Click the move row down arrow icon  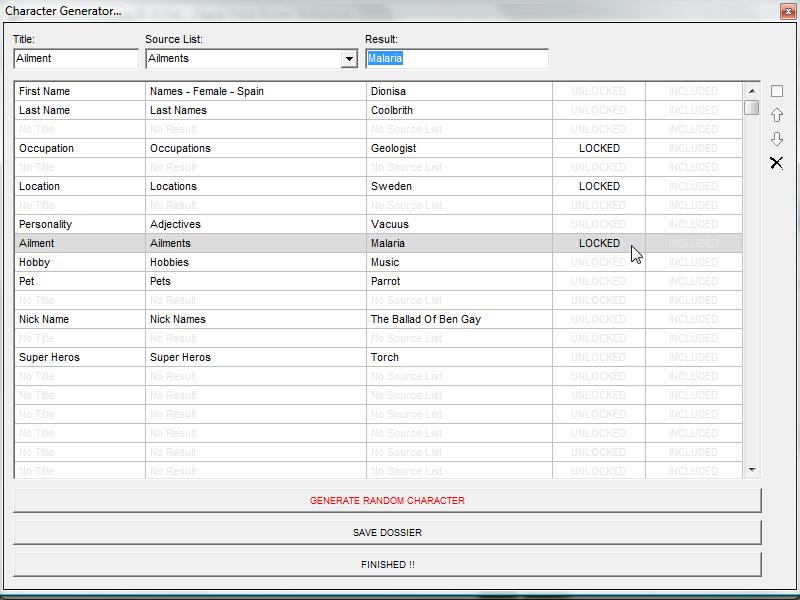[x=777, y=139]
